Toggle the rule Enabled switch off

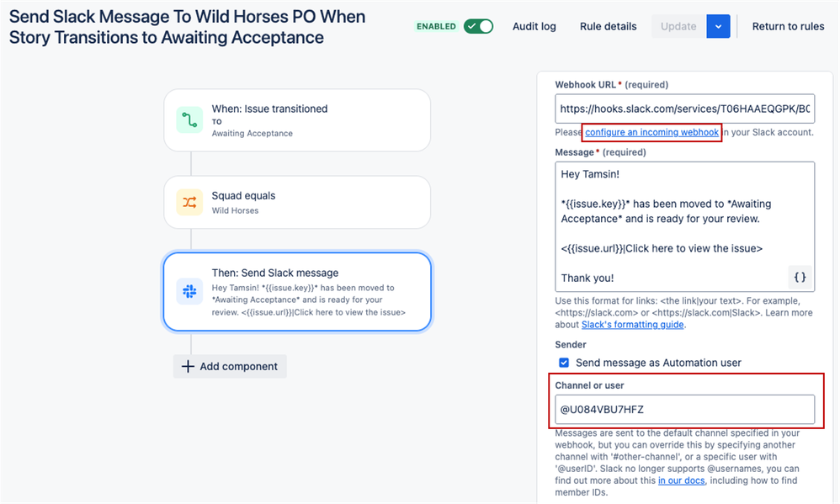point(478,26)
